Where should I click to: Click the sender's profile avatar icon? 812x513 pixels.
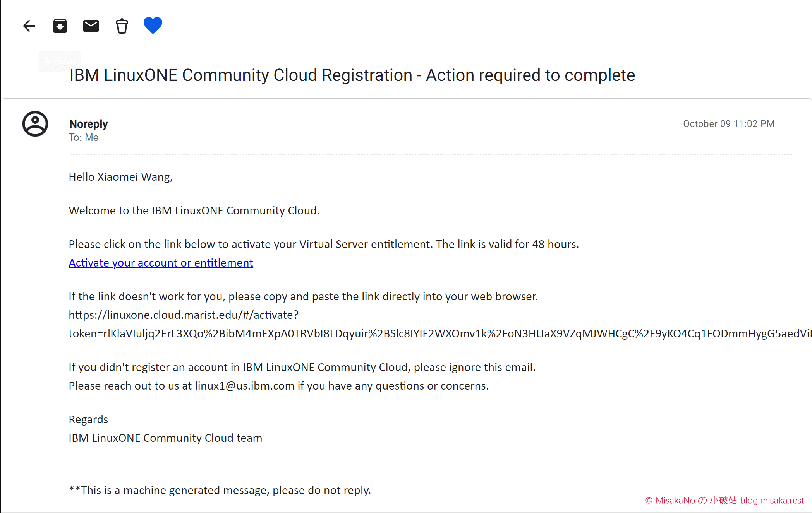point(35,124)
